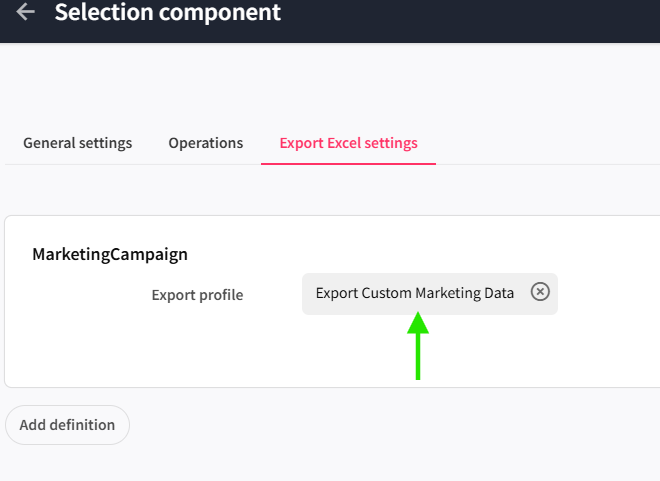Click the back arrow icon

(x=26, y=13)
